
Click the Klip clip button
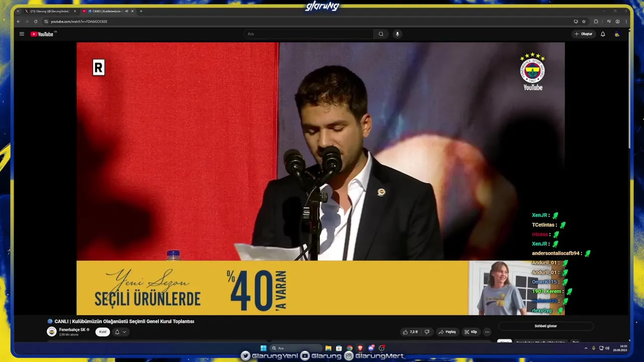pyautogui.click(x=470, y=332)
